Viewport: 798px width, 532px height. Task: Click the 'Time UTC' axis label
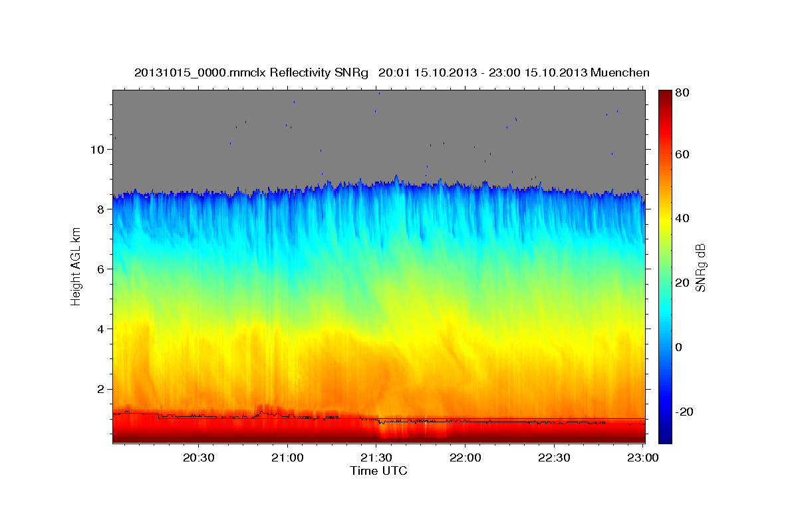(x=378, y=471)
